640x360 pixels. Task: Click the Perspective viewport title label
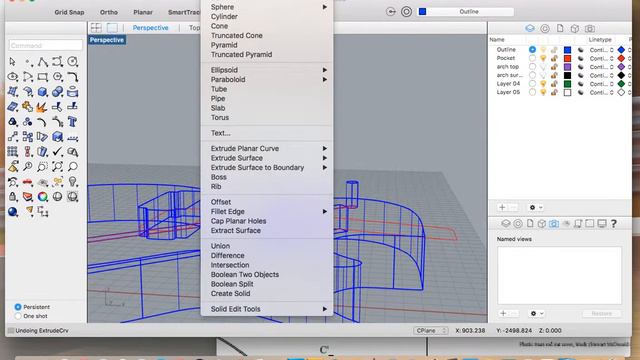coord(107,40)
